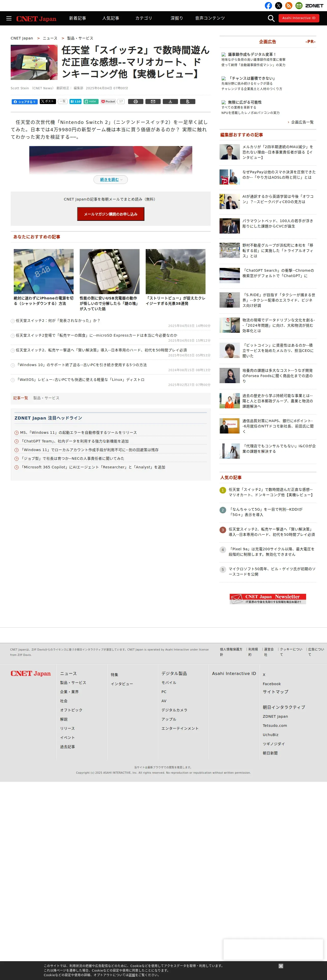327x980 pixels.
Task: Open popular article ranked 5 about Microsoft 50周年
Action: [x=272, y=571]
